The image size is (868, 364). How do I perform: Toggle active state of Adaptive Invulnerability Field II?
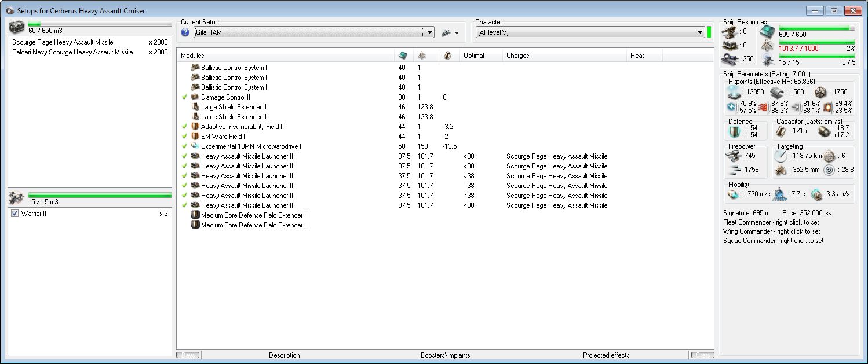(185, 126)
